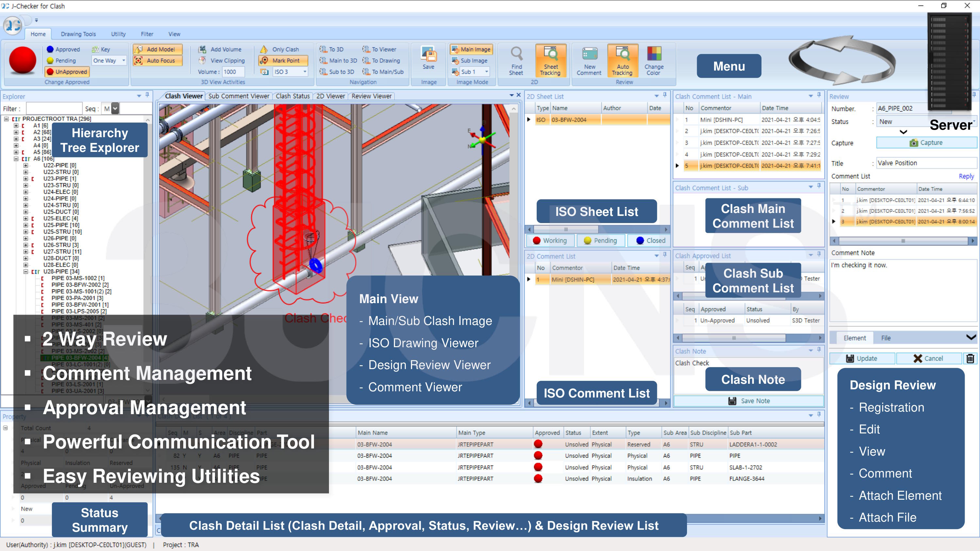Viewport: 980px width, 551px height.
Task: Expand the Element File section chevron
Action: click(971, 337)
